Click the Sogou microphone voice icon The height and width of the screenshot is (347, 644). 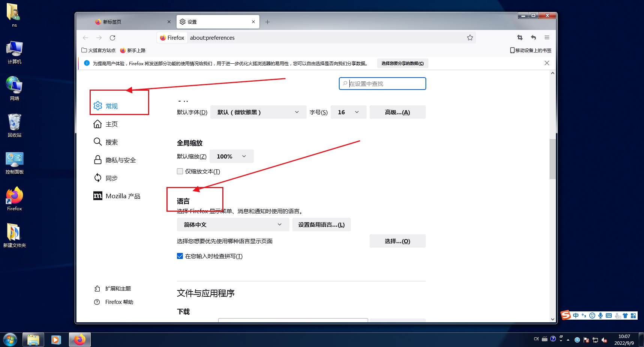pyautogui.click(x=601, y=316)
